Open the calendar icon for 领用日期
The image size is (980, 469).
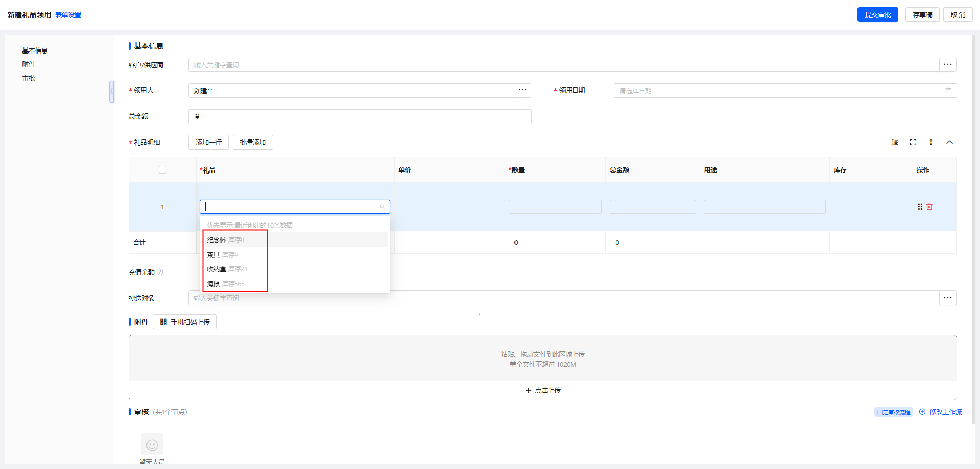(x=948, y=91)
